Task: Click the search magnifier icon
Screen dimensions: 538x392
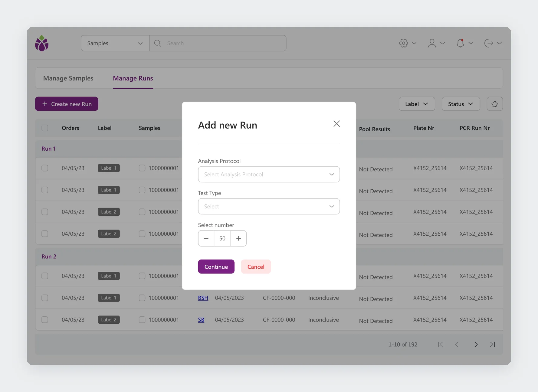Action: [x=157, y=43]
